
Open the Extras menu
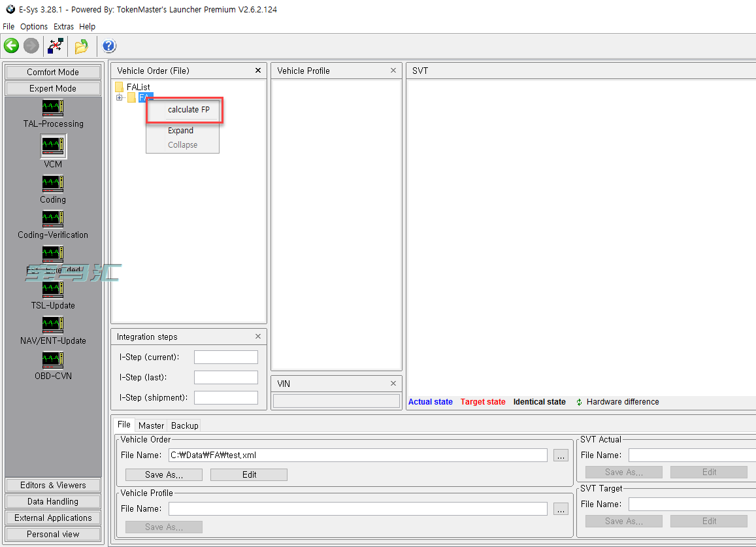point(63,27)
